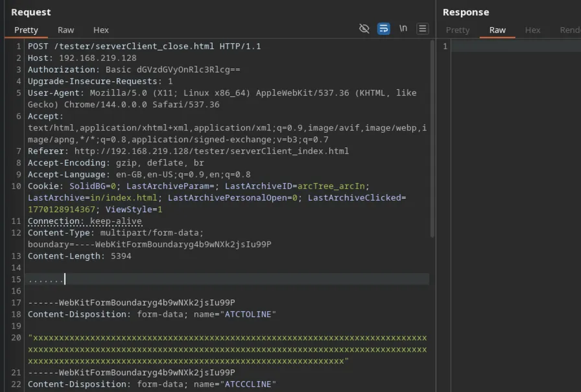Toggle the \n show newlines button

click(x=403, y=29)
